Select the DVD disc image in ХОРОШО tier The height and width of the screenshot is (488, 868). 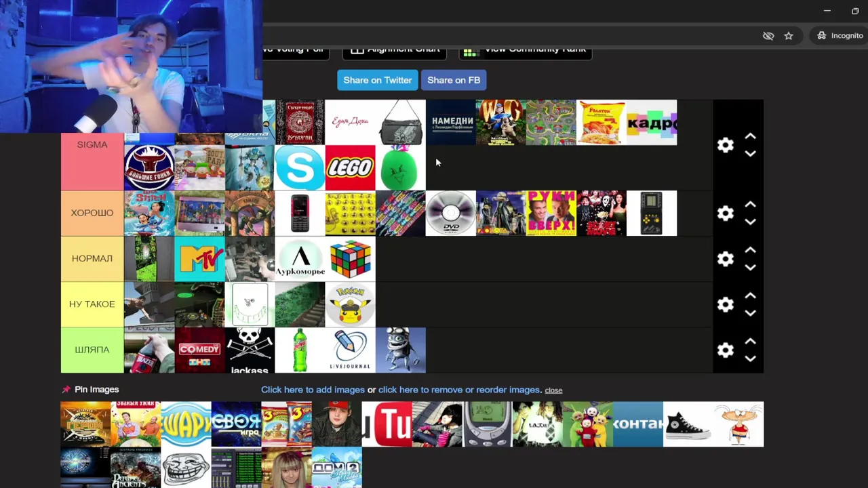pos(450,213)
